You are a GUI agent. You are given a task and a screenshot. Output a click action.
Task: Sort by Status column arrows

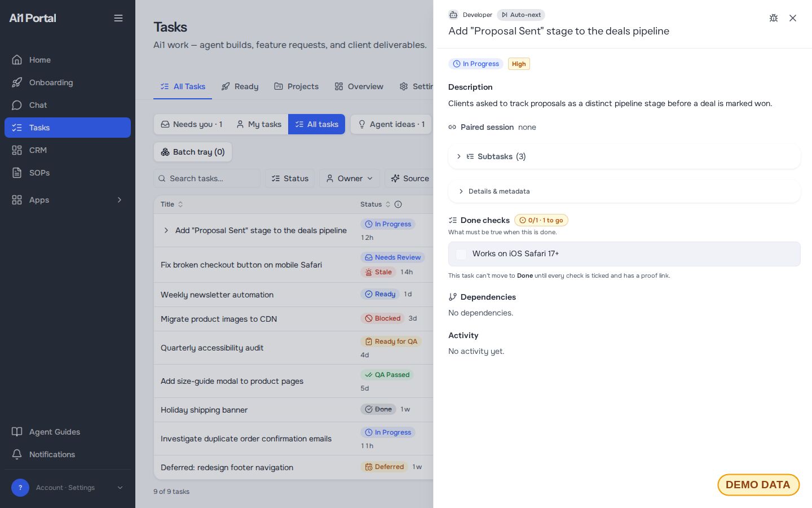388,204
